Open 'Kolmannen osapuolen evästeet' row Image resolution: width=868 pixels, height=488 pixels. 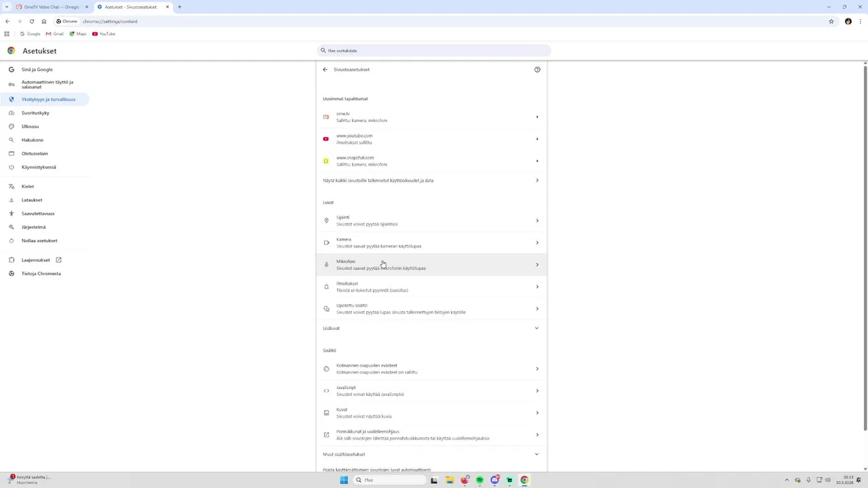(431, 369)
